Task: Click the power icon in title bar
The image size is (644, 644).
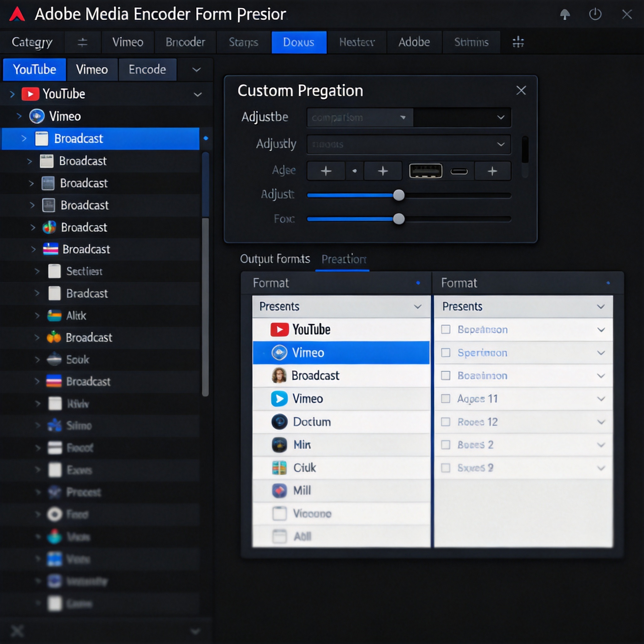Action: [x=595, y=14]
